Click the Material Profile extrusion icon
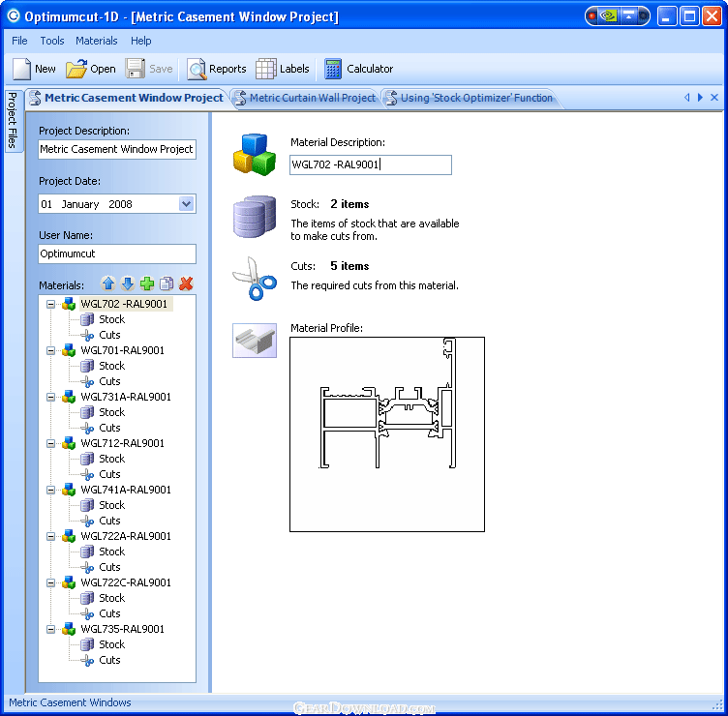Screen dimensions: 728x716 [255, 341]
